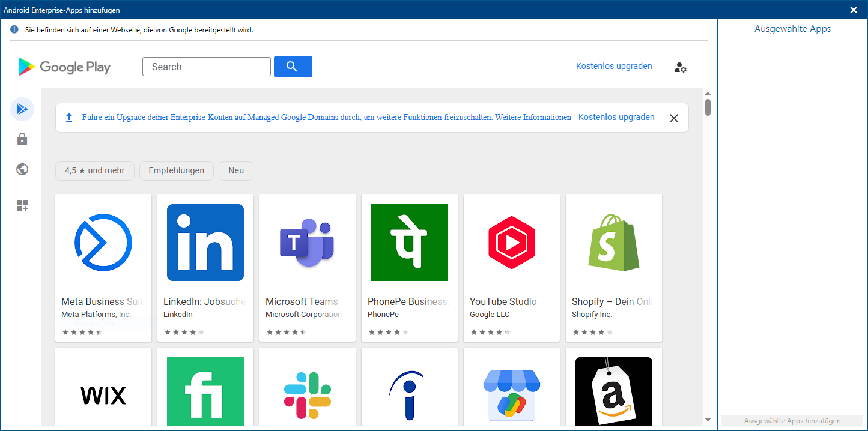This screenshot has width=868, height=431.
Task: Click the scrollbar down arrow
Action: [x=708, y=420]
